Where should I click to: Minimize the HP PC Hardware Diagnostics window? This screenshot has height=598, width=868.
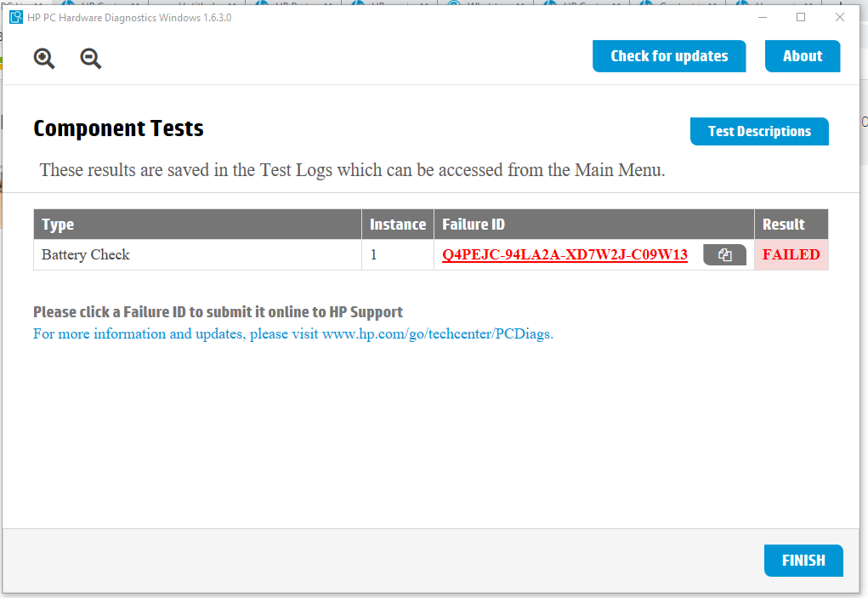click(x=763, y=17)
